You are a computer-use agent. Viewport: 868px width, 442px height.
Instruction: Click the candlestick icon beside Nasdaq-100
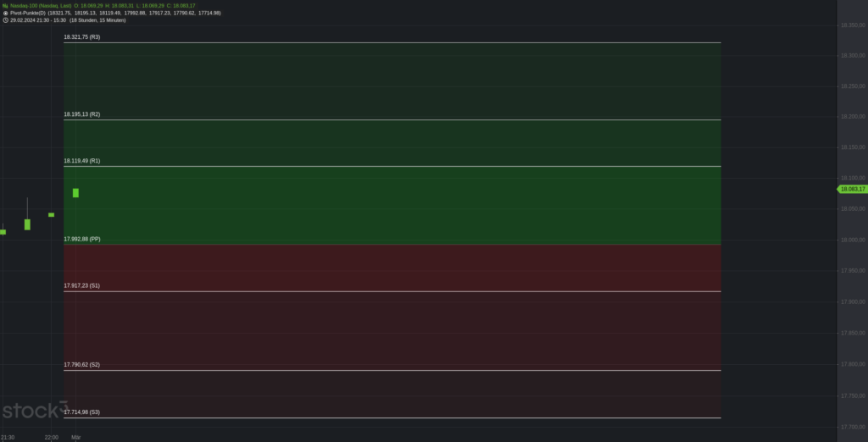click(x=5, y=6)
